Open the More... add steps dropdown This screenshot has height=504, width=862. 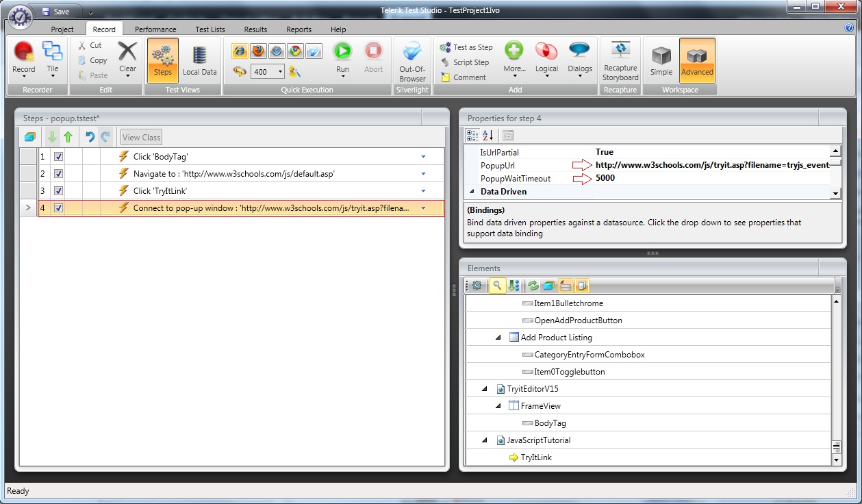point(514,59)
